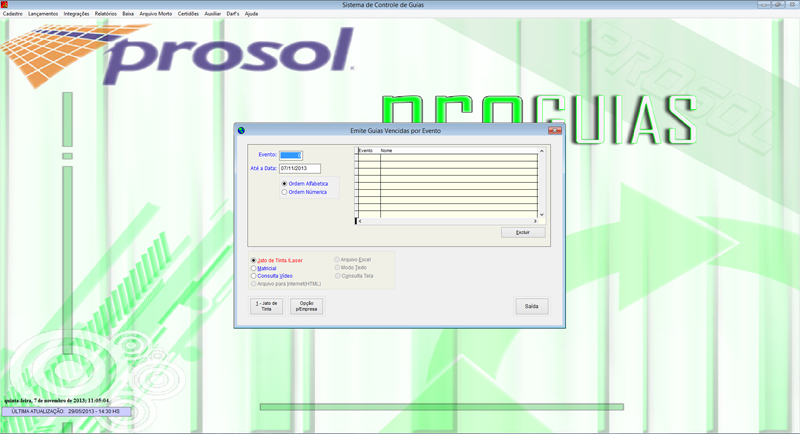Image resolution: width=800 pixels, height=434 pixels.
Task: Click the Excluir button
Action: coord(523,233)
